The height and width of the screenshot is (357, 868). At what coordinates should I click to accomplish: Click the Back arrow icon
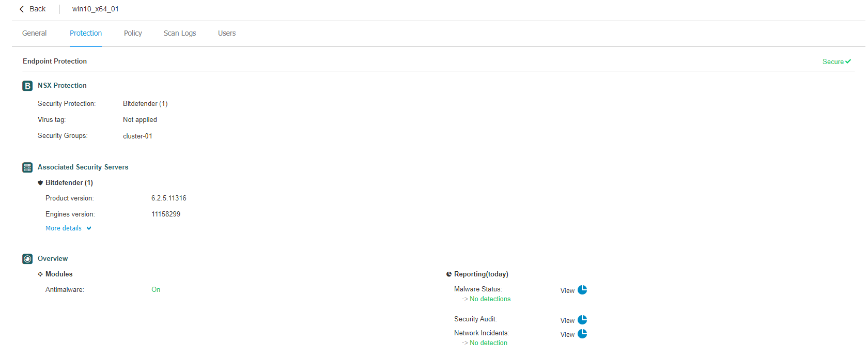click(22, 9)
